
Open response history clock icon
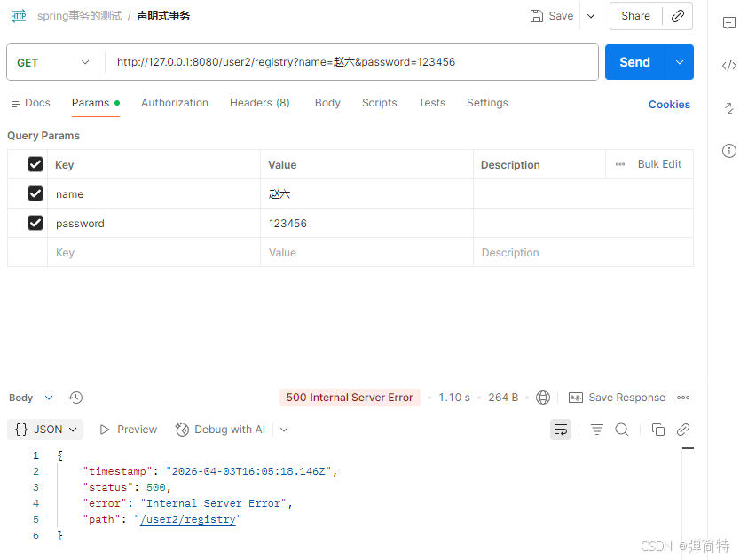(x=75, y=398)
